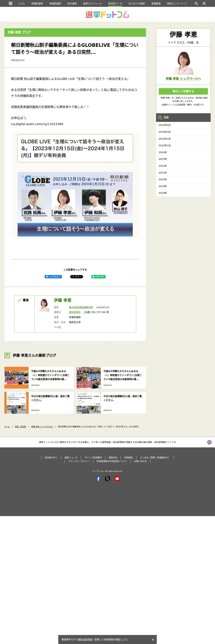The height and width of the screenshot is (644, 215).
Task: Open 運営会社 footer link
Action: 113,457
